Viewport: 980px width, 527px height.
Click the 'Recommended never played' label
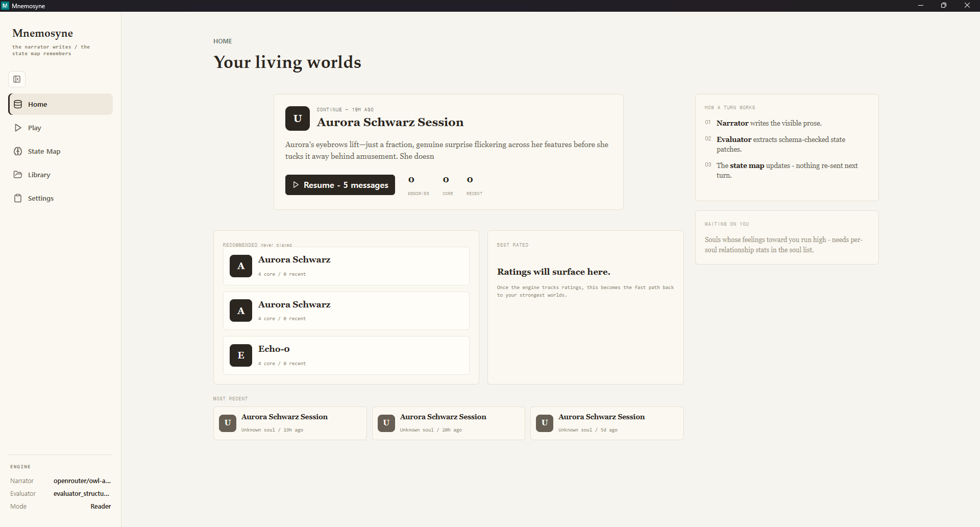[257, 245]
